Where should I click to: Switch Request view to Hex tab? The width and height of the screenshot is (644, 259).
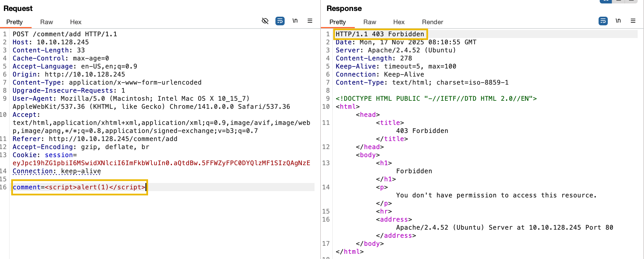point(76,22)
